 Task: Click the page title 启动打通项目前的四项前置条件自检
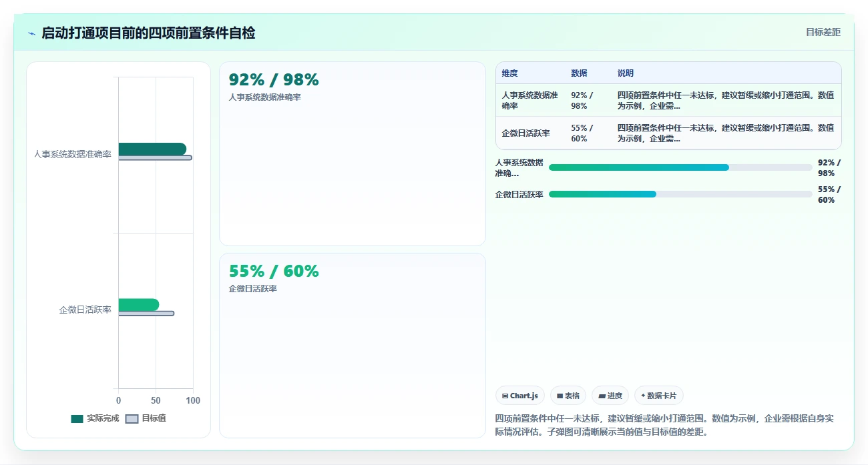tap(148, 33)
